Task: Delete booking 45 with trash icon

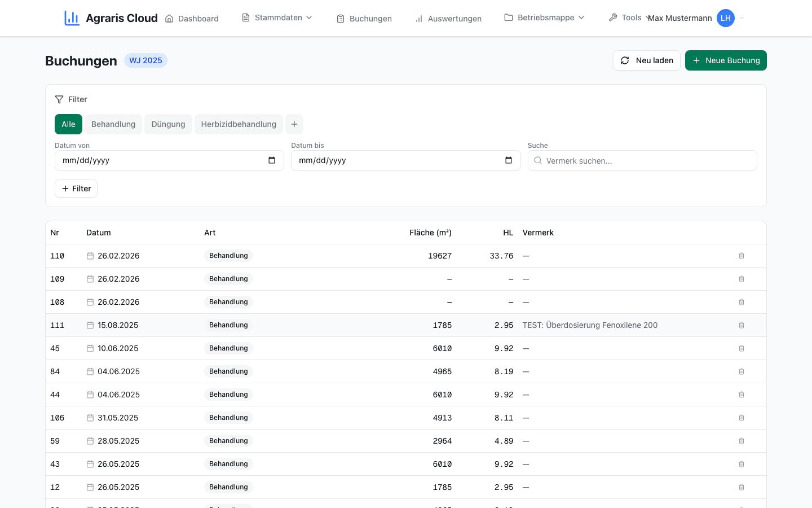Action: point(742,348)
